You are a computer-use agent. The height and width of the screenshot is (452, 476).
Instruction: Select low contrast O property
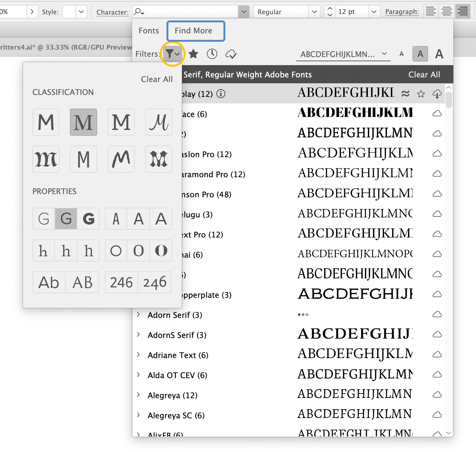pyautogui.click(x=116, y=250)
